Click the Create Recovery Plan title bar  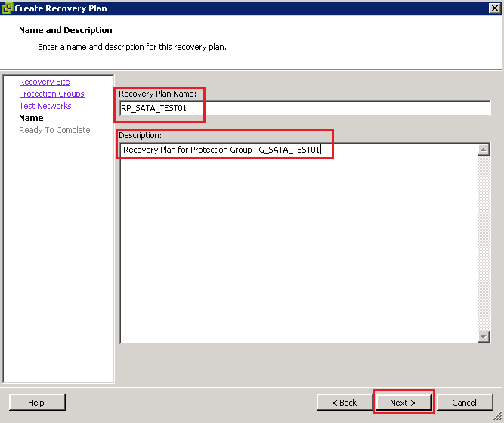[249, 8]
